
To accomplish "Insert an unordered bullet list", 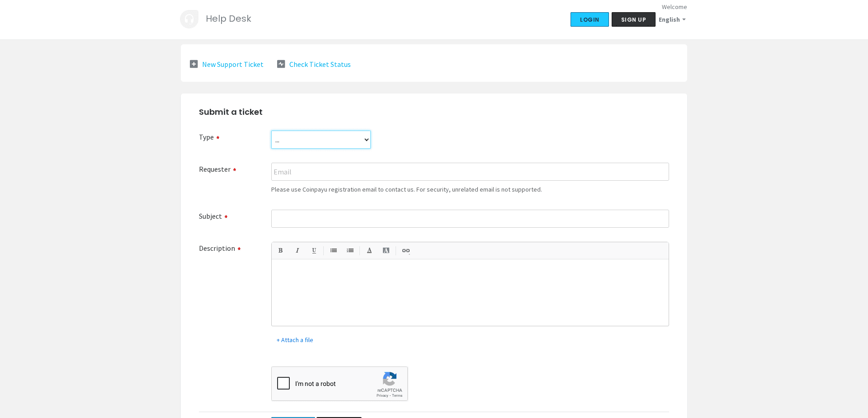I will click(333, 250).
